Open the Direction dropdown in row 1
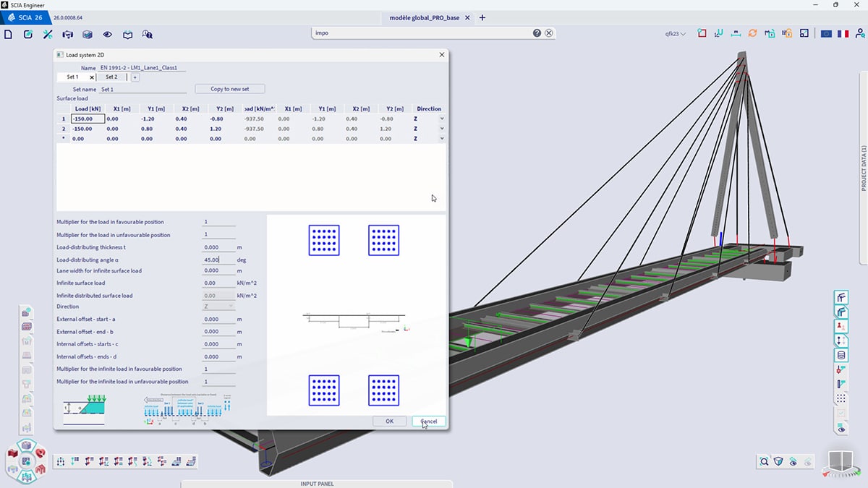Image resolution: width=868 pixels, height=488 pixels. [x=442, y=119]
